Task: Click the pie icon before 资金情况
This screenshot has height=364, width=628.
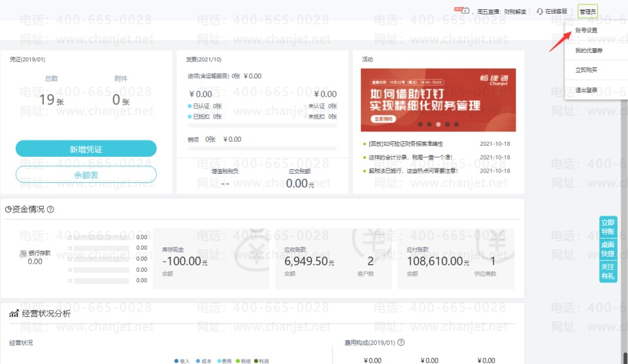Action: coord(8,209)
